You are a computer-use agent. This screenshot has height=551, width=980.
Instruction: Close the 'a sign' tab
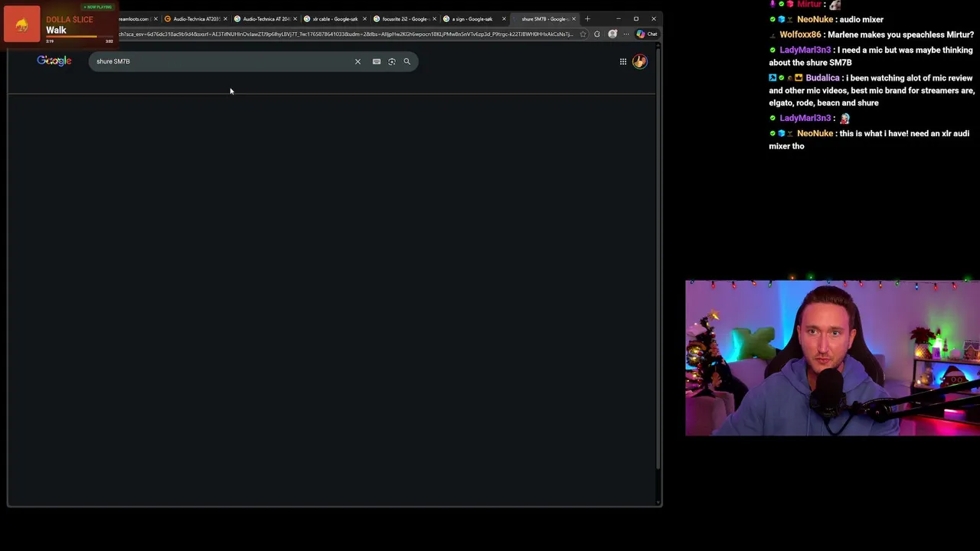[x=504, y=18]
